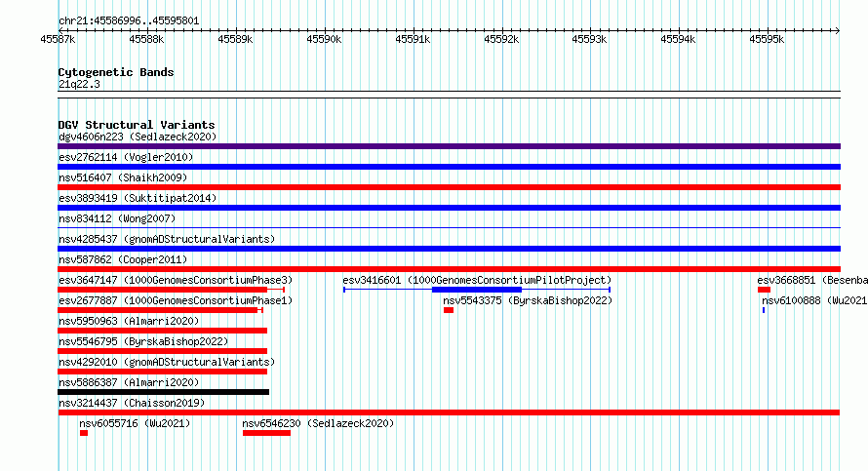868x471 pixels.
Task: Click the red nsv5546795 variant bar
Action: (162, 351)
